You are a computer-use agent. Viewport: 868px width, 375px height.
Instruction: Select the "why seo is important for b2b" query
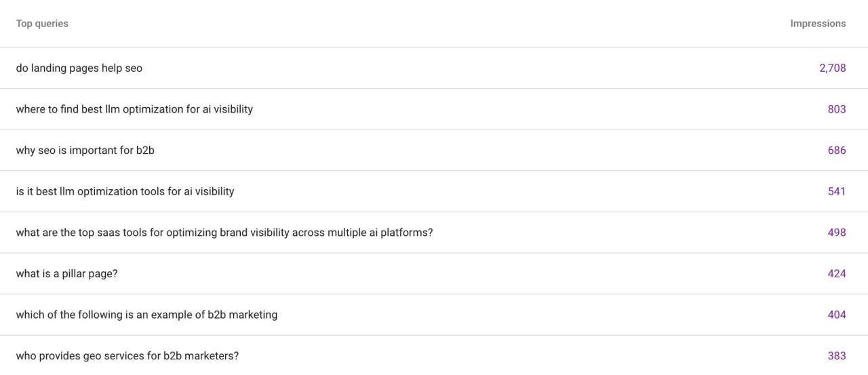coord(85,151)
